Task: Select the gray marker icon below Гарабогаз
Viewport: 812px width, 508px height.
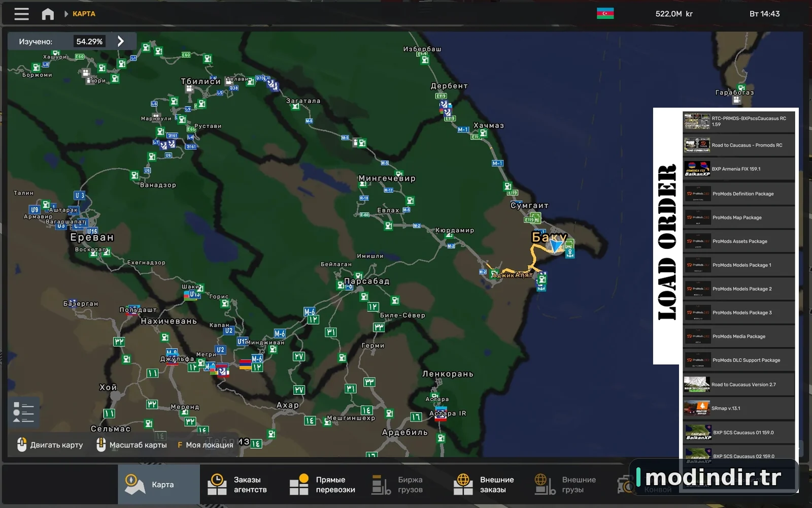Action: pyautogui.click(x=736, y=100)
